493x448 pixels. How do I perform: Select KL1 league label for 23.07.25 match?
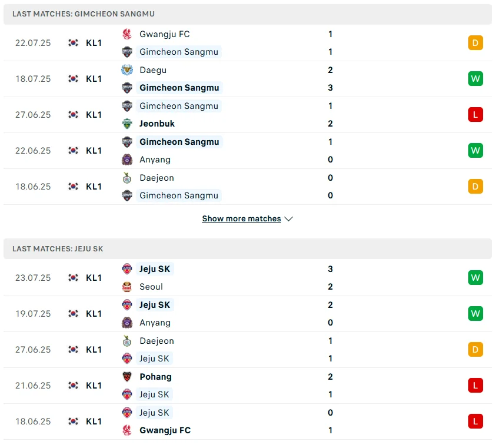click(x=94, y=278)
